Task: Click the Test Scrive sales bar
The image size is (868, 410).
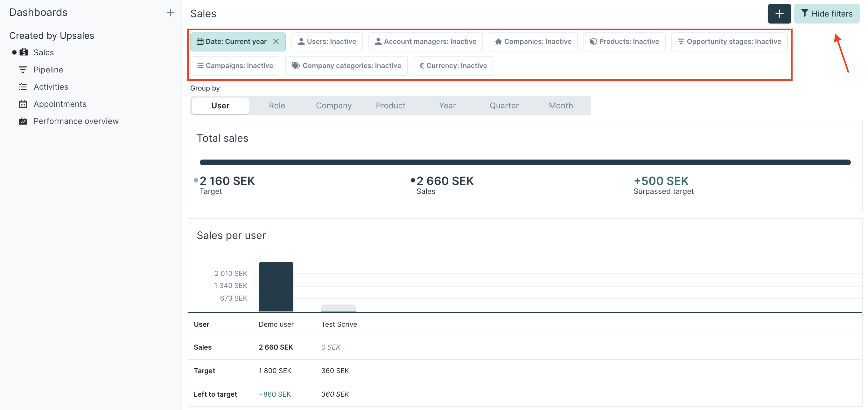Action: pos(338,308)
